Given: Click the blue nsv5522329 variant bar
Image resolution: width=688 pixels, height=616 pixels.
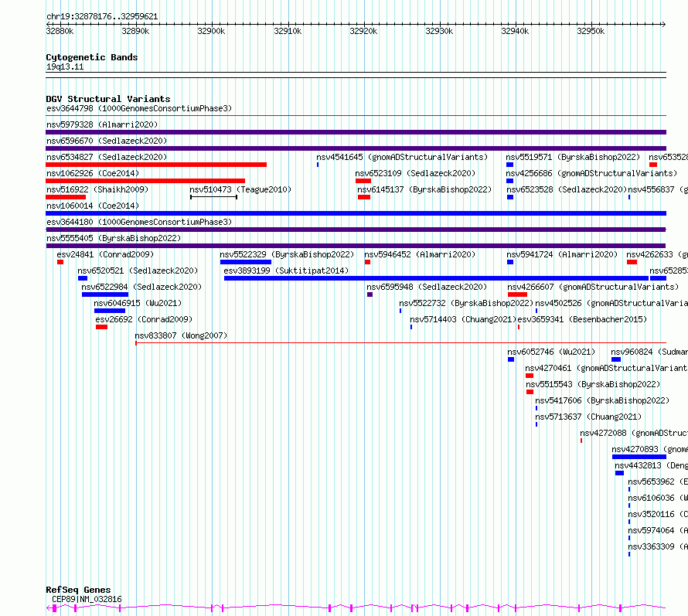Looking at the screenshot, I should tap(246, 262).
